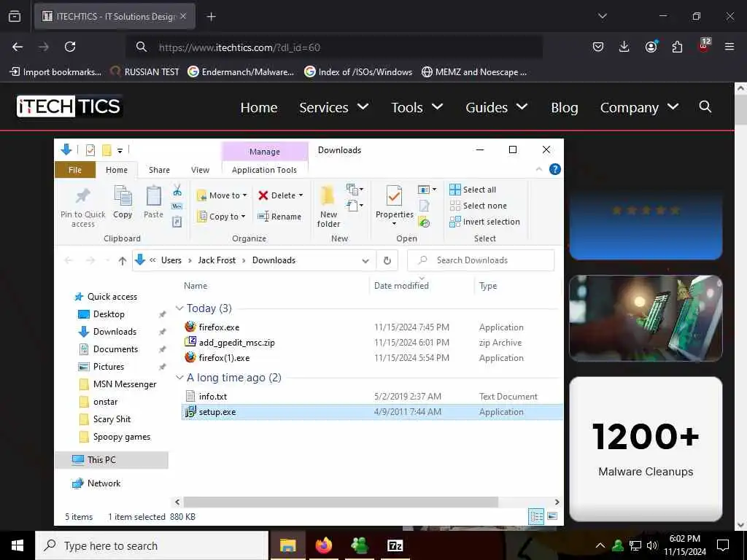
Task: Click the iTechtics site search magnifier
Action: 705,106
